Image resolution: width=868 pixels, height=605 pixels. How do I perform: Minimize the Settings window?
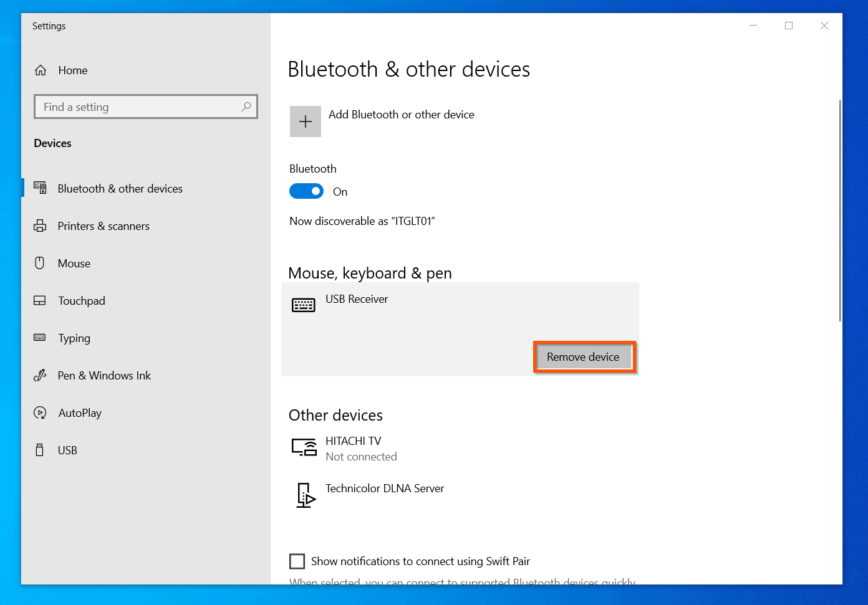[x=753, y=26]
